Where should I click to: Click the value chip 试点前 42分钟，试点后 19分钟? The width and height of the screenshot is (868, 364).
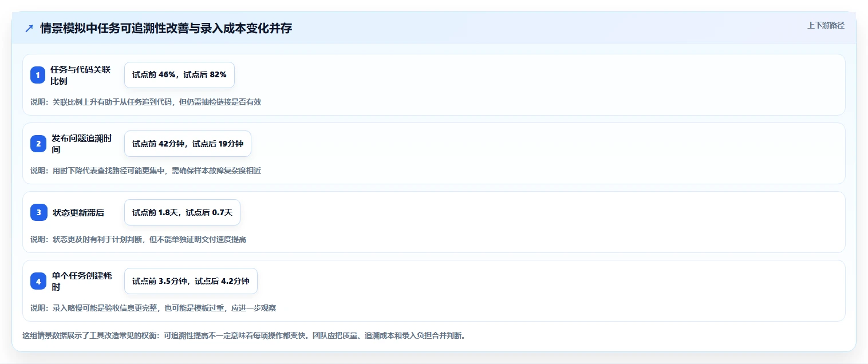[188, 144]
